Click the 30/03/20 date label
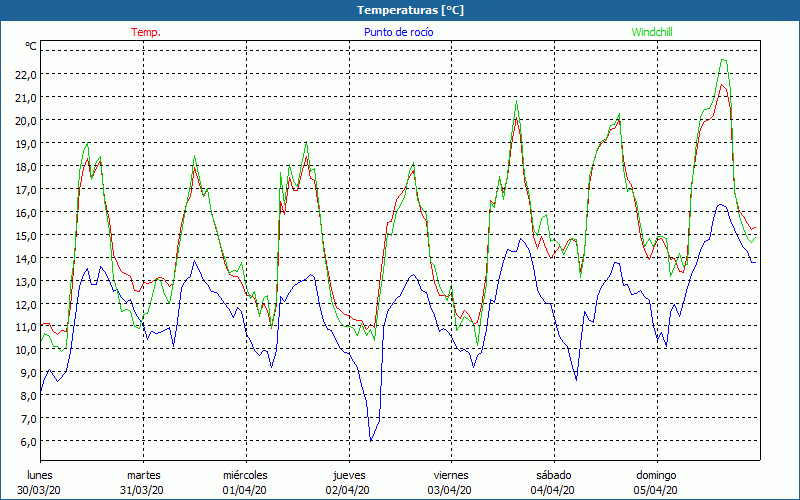The height and width of the screenshot is (500, 800). 39,490
